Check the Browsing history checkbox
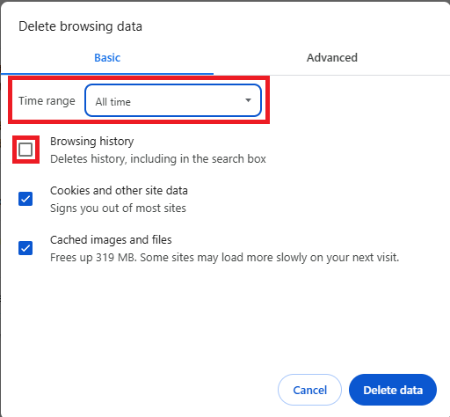 pos(26,149)
